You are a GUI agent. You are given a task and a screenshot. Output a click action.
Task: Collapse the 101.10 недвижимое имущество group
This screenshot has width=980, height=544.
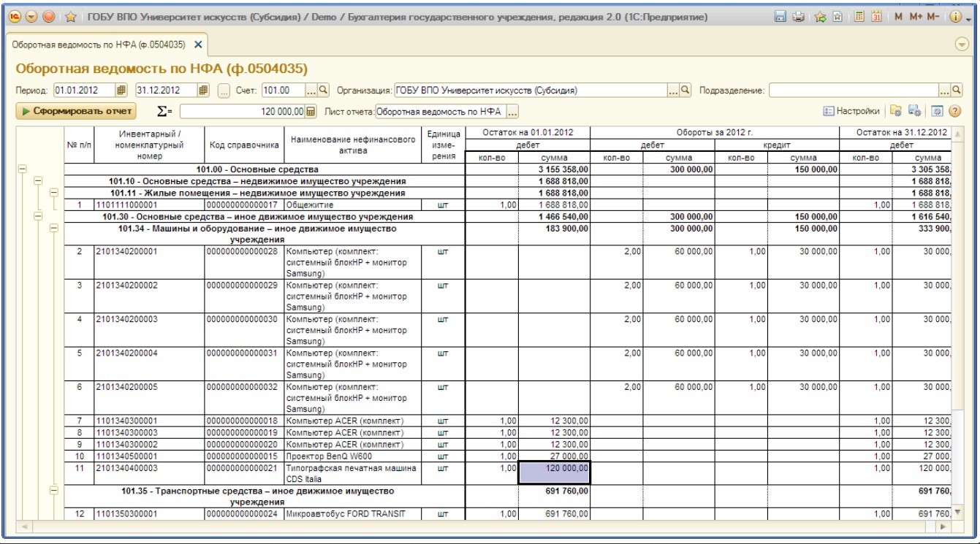[38, 180]
